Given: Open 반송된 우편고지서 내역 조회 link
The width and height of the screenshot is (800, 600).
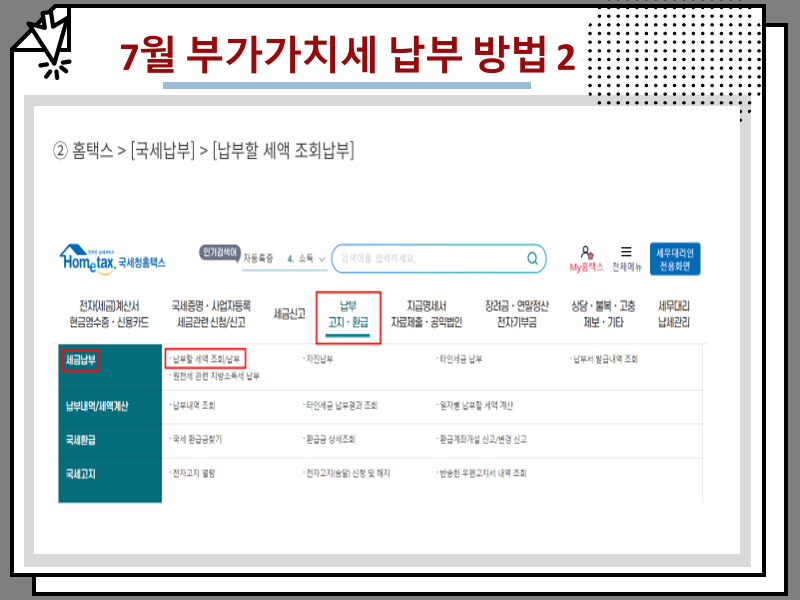Looking at the screenshot, I should (483, 473).
